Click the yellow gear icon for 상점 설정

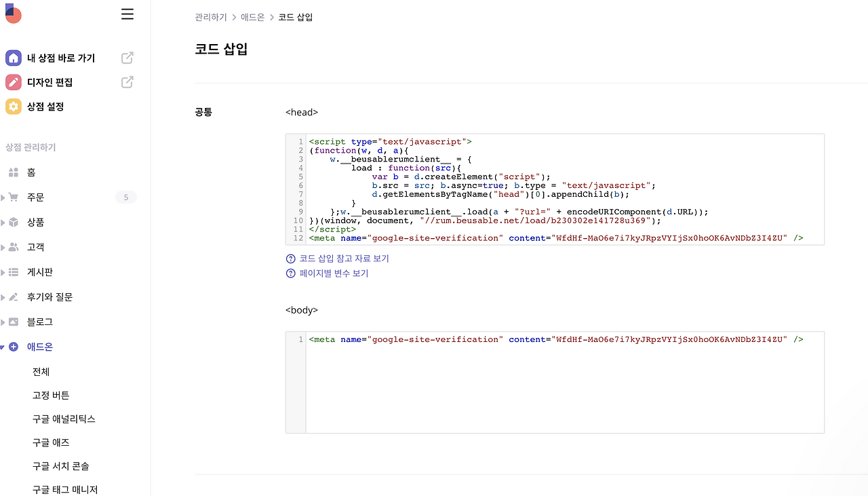click(x=14, y=107)
